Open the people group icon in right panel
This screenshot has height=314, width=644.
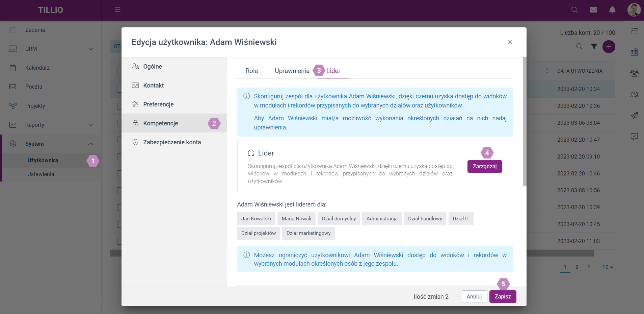coord(634,73)
